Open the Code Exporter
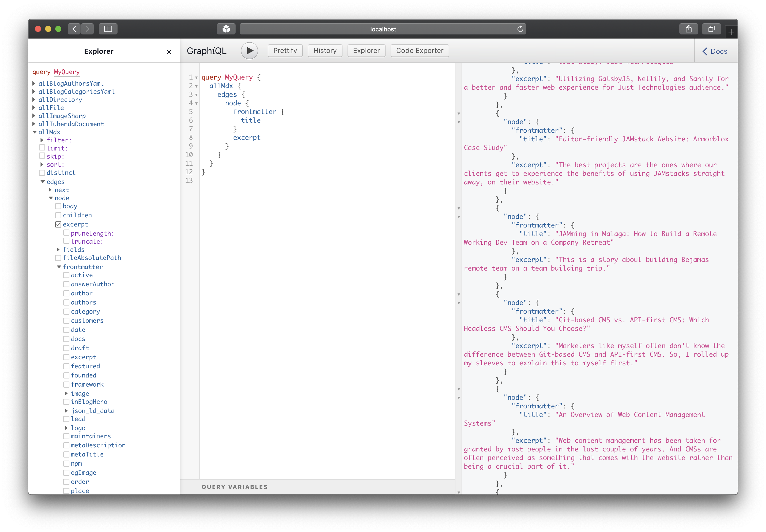Screen dimensions: 766x532 (419, 51)
